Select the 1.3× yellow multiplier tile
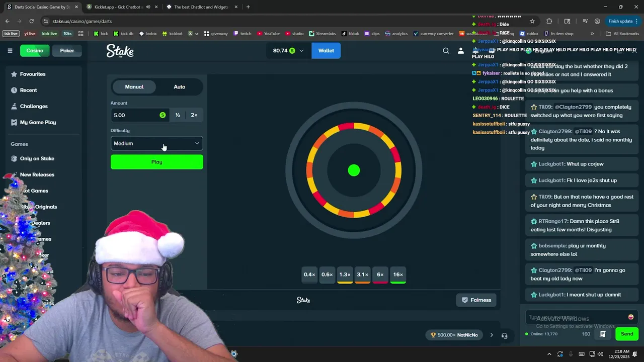Viewport: 644px width, 362px height. click(x=345, y=275)
